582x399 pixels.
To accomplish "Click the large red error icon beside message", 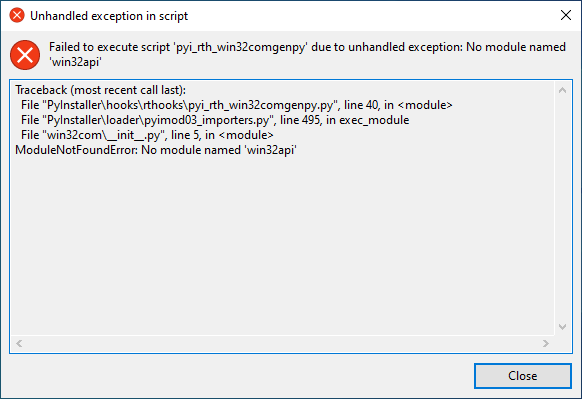I will tap(25, 55).
